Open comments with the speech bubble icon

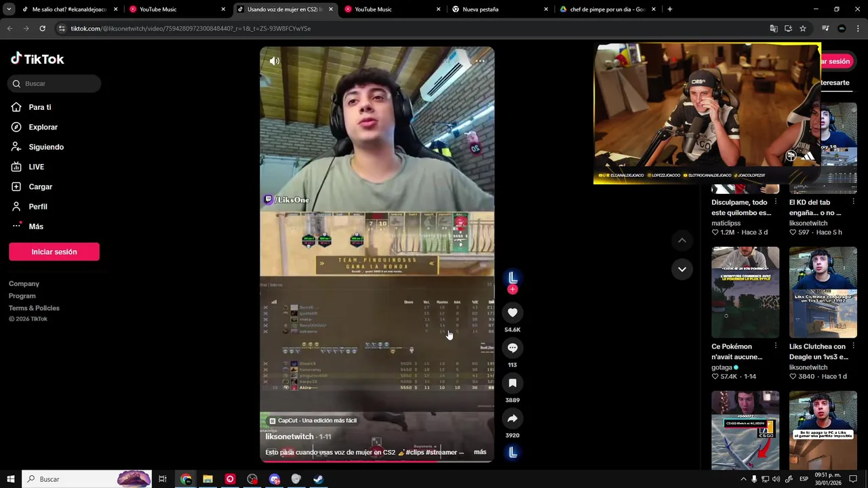coord(513,348)
